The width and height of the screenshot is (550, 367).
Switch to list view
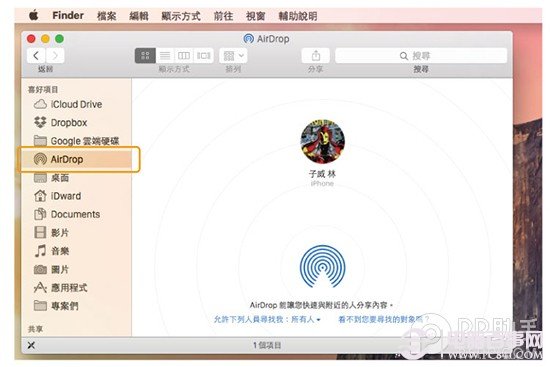click(x=165, y=55)
